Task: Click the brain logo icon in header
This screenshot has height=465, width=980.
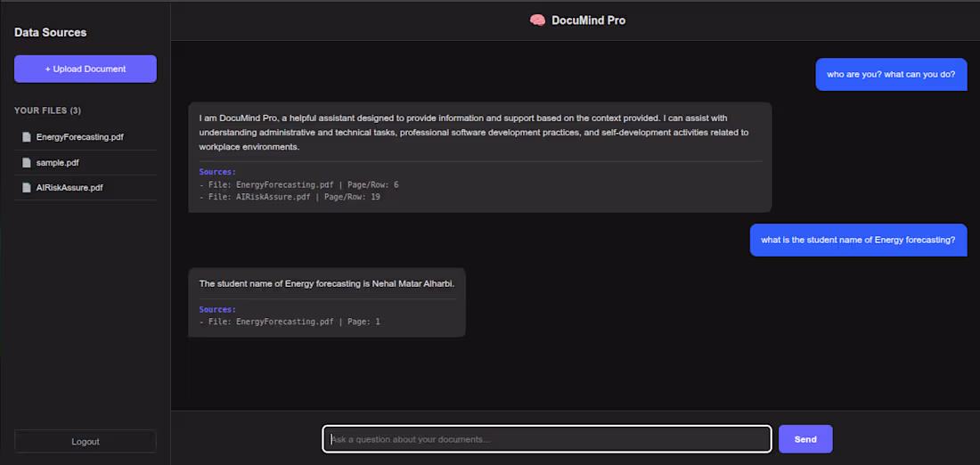Action: (x=537, y=20)
